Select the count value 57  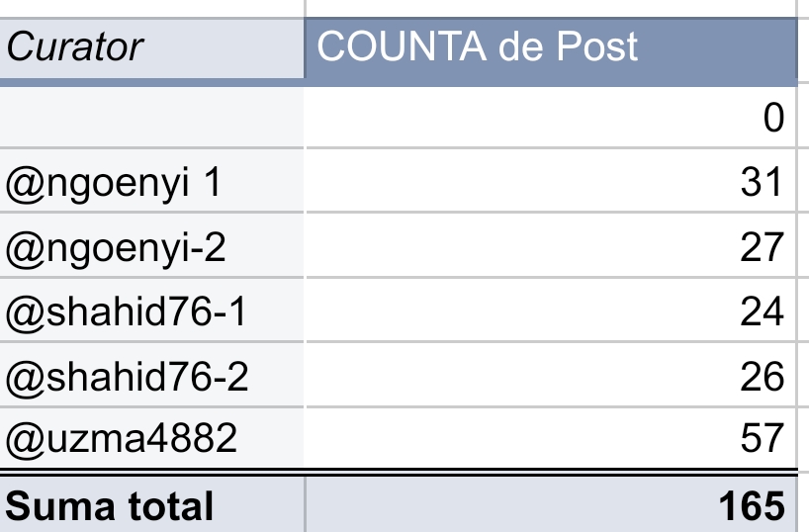pos(551,438)
